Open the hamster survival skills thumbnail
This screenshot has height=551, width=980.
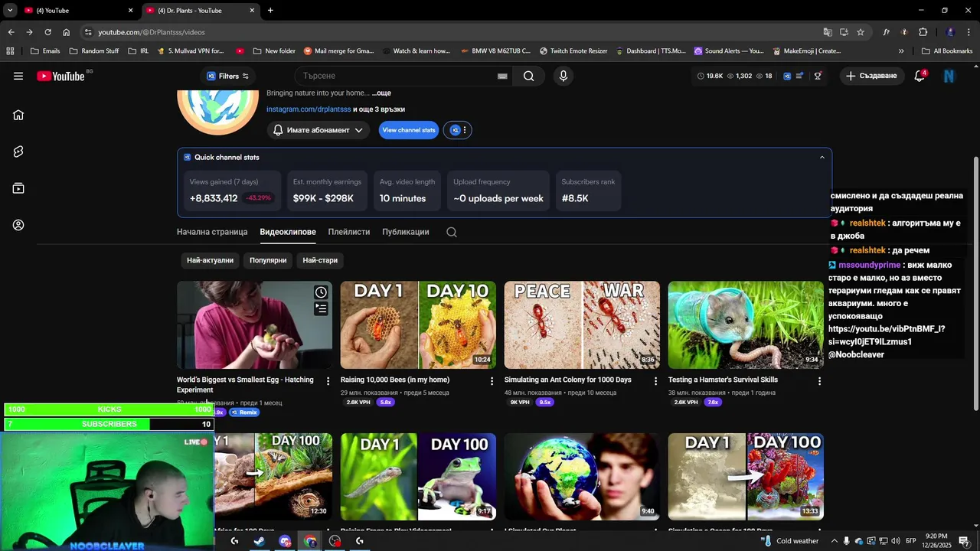[746, 324]
